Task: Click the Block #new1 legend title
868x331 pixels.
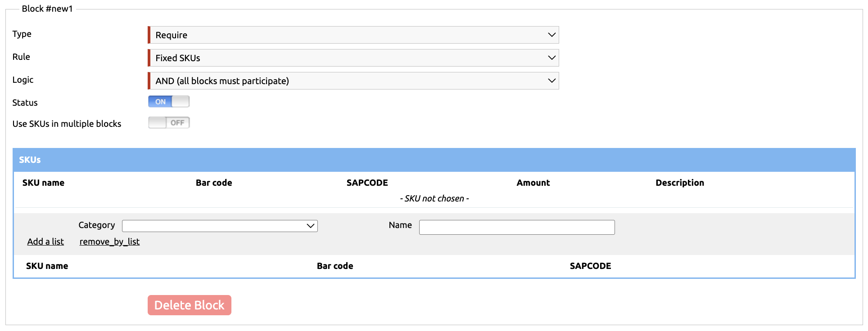Action: 47,9
